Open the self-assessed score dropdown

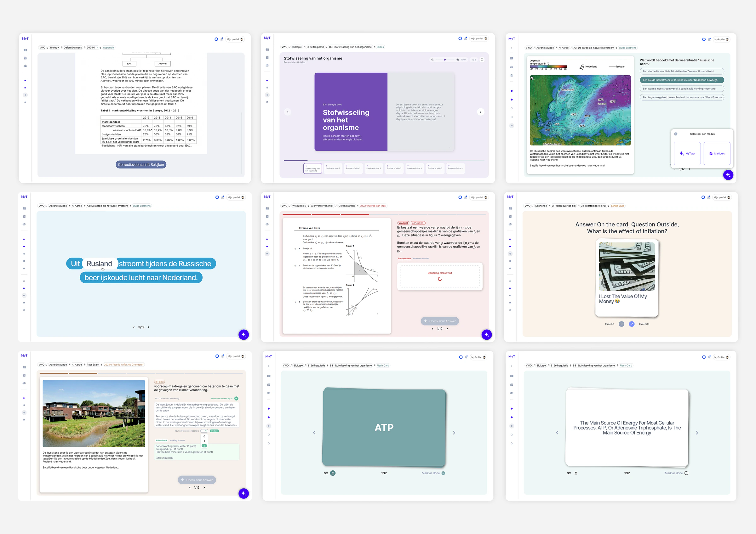click(204, 431)
